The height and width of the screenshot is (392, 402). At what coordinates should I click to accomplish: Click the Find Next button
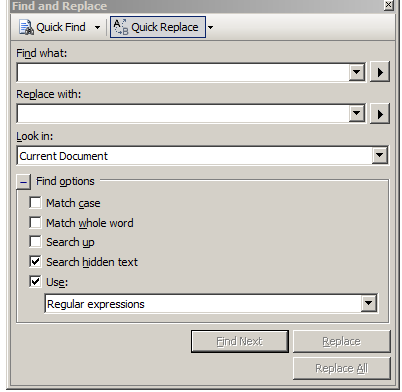click(x=240, y=341)
